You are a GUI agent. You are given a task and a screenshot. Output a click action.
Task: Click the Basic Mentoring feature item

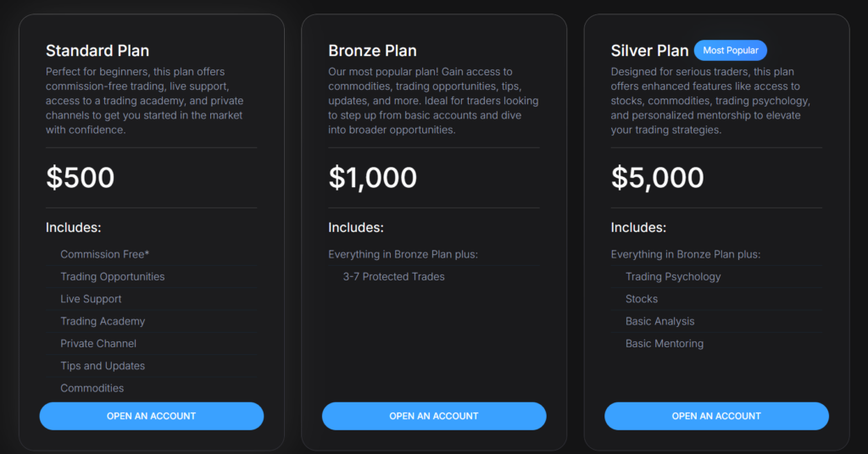coord(665,343)
